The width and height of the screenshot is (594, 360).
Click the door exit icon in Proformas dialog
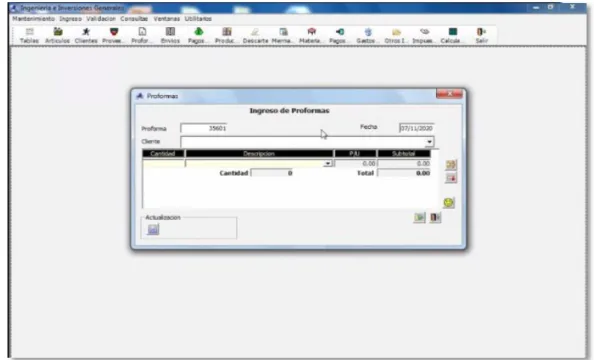435,218
